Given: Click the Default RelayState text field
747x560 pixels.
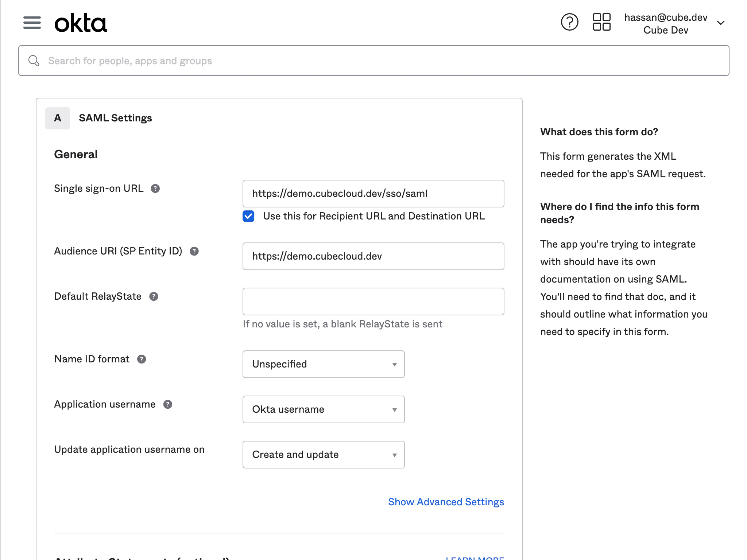Looking at the screenshot, I should point(373,302).
